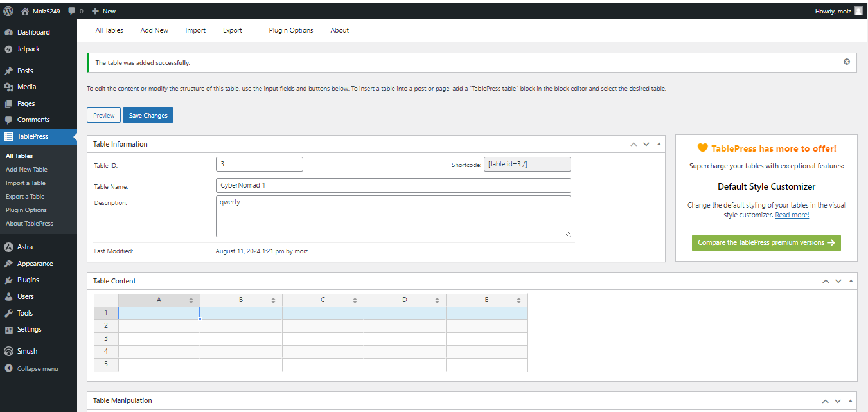Click the WordPress logo icon
The height and width of the screenshot is (412, 868).
(x=8, y=11)
